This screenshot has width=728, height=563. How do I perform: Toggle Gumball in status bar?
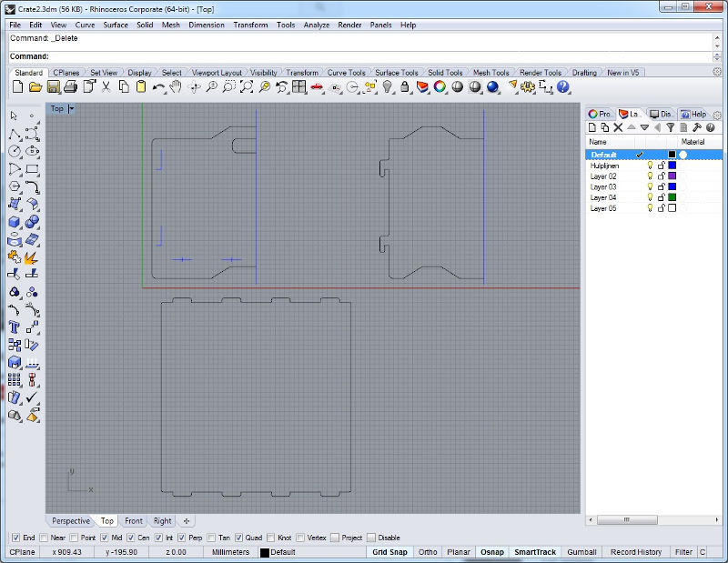pos(581,552)
